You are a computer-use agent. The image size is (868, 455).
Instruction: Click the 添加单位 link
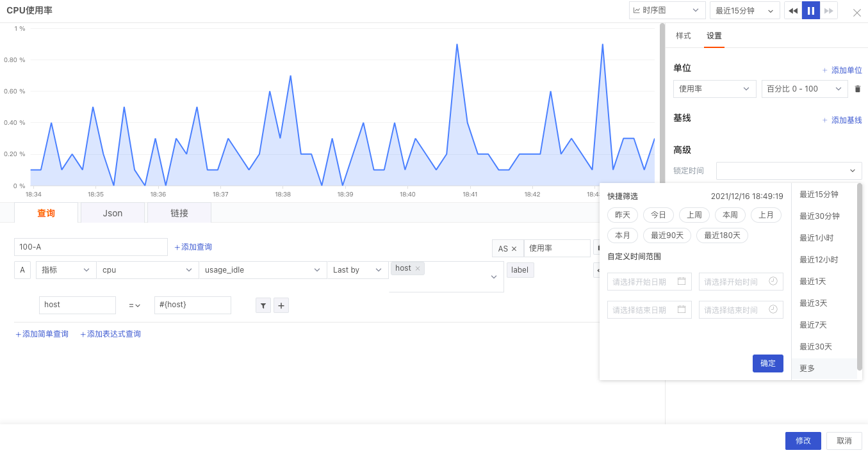tap(842, 70)
